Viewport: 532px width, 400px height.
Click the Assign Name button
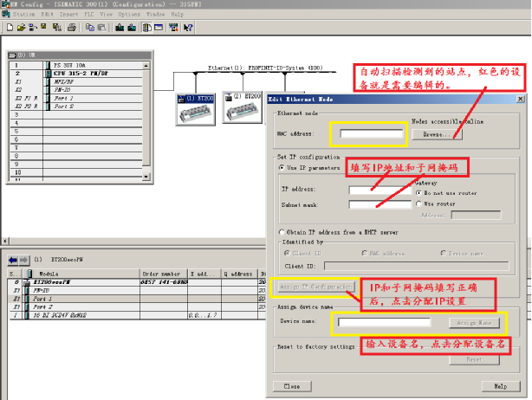point(474,323)
